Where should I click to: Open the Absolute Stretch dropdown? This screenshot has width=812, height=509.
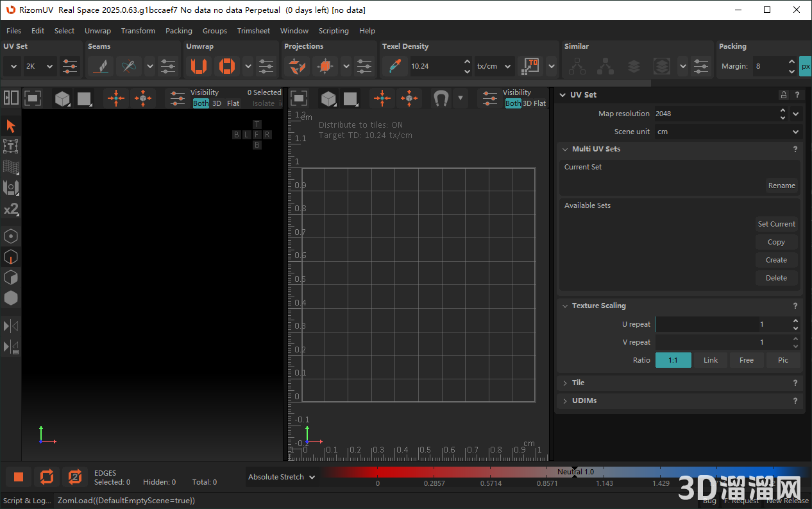coord(282,477)
